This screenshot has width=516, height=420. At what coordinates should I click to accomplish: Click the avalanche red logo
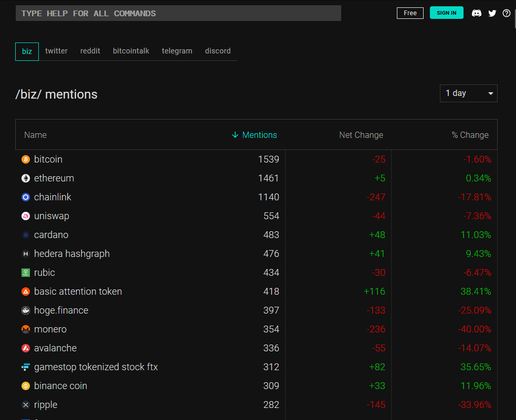[x=26, y=348]
